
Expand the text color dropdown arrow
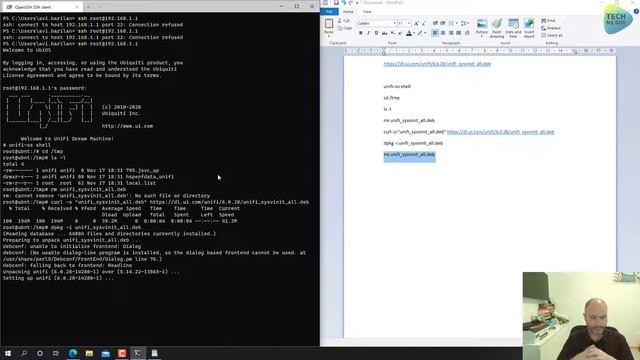pos(414,33)
